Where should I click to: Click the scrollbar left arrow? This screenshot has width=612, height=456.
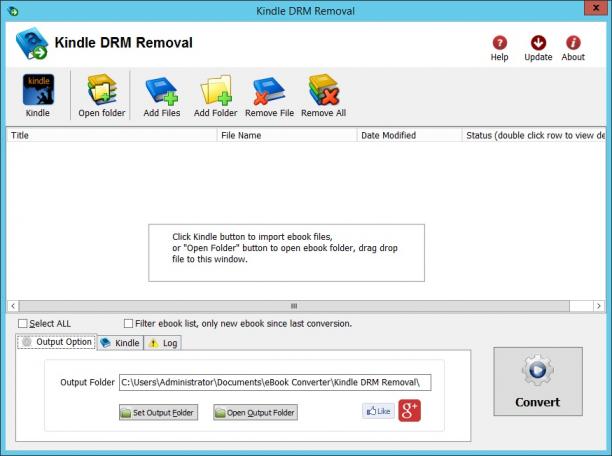click(x=13, y=306)
